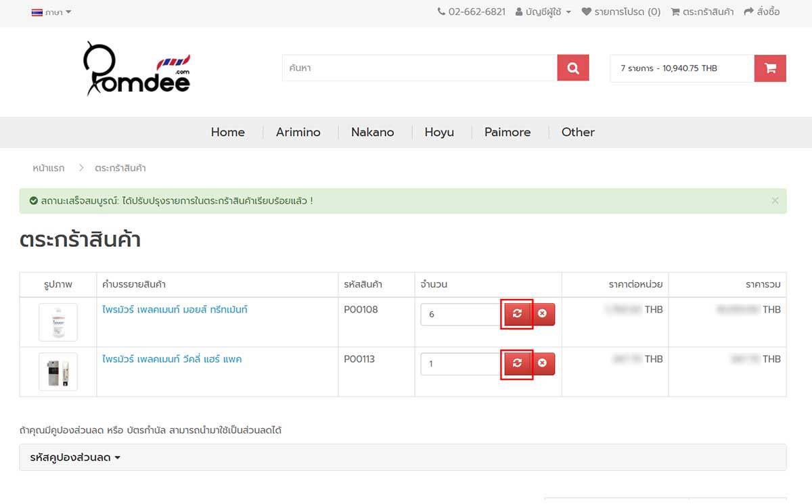812x504 pixels.
Task: Expand the coupon code panel
Action: (x=403, y=457)
